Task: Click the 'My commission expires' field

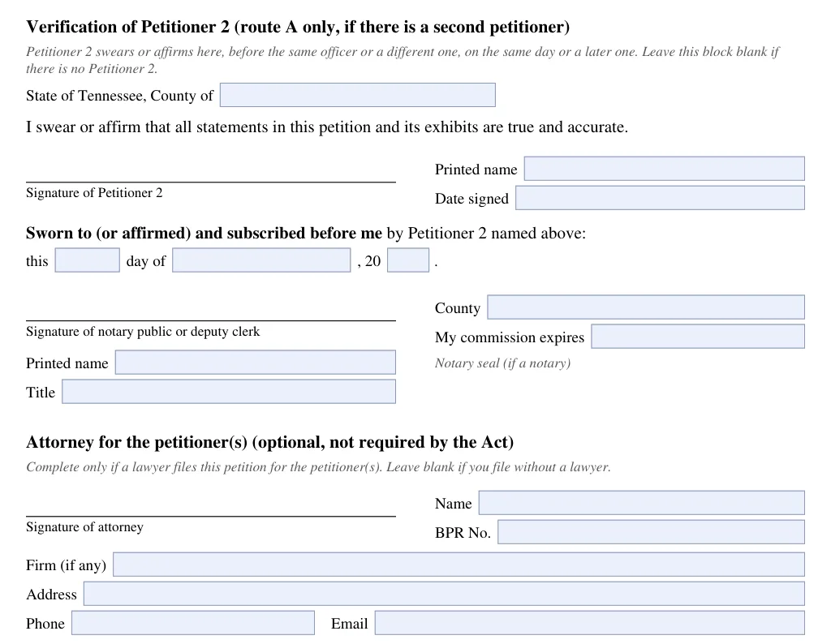Action: click(x=698, y=337)
